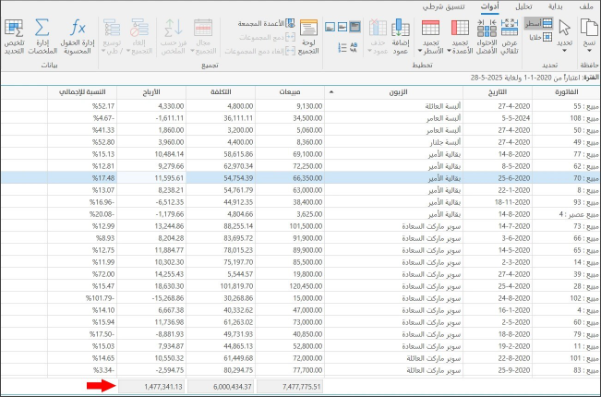The width and height of the screenshot is (601, 397).
Task: Click the مجال التجميع calendar icon
Action: coord(203,28)
